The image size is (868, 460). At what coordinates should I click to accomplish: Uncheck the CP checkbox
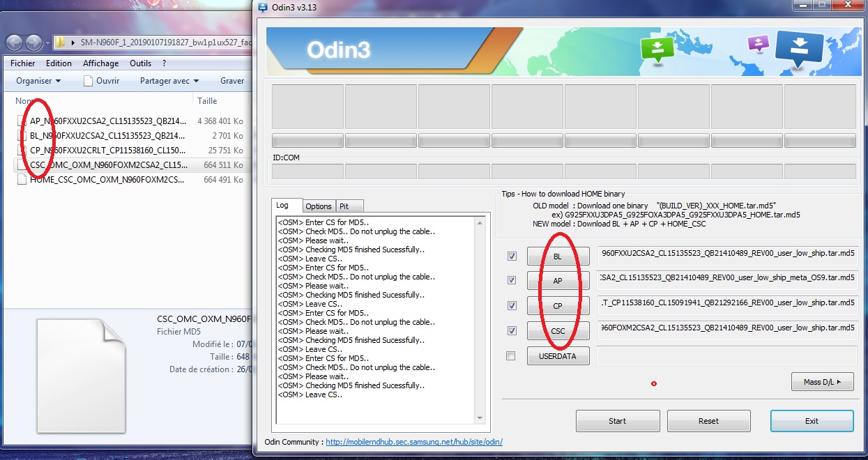[512, 306]
